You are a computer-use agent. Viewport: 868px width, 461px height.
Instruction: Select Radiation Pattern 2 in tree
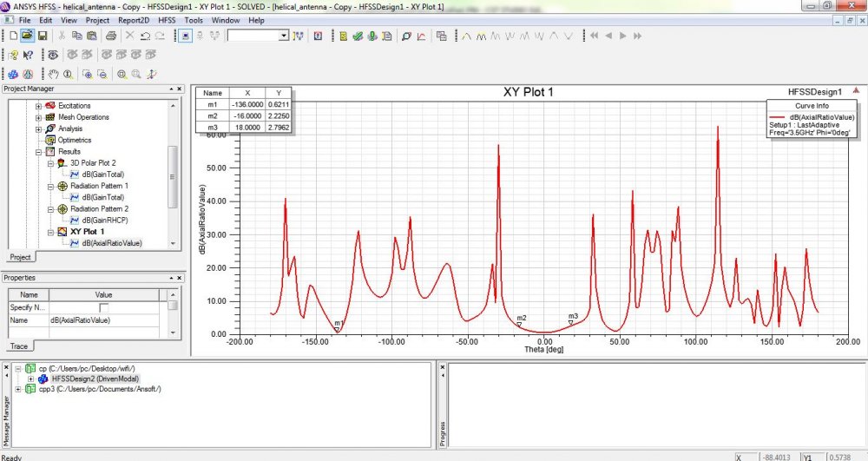[x=99, y=208]
